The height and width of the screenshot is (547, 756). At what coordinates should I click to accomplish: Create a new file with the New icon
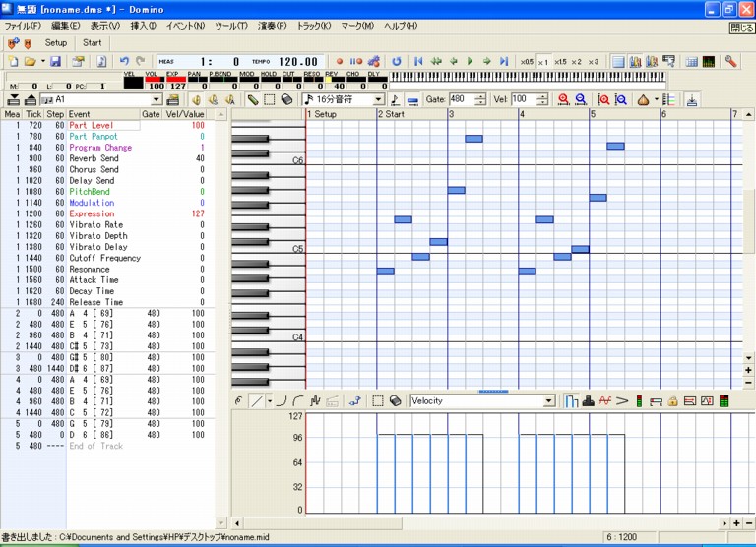(x=14, y=61)
